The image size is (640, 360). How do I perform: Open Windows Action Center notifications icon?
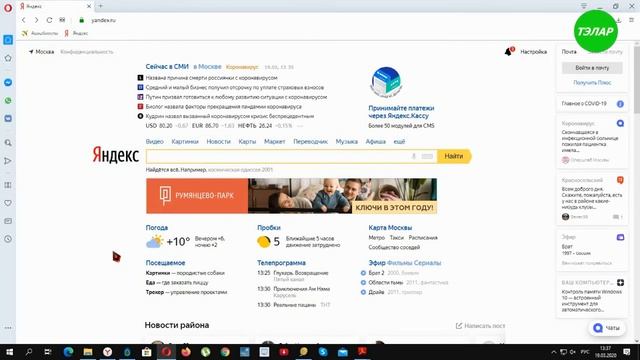[x=627, y=352]
